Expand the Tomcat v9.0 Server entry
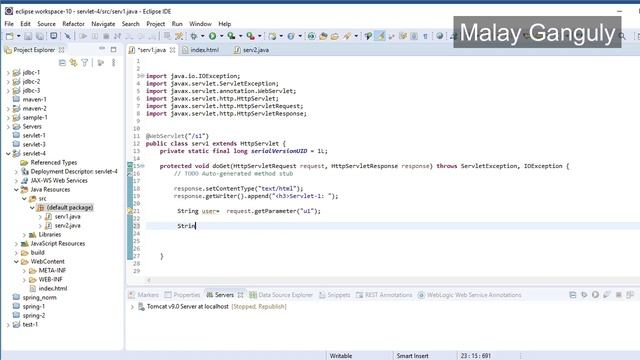The width and height of the screenshot is (640, 360). 132,307
